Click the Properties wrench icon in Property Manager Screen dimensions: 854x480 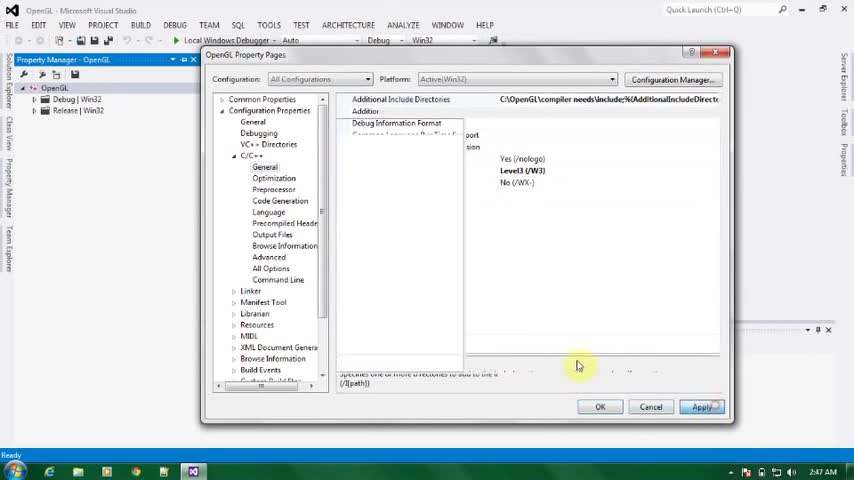24,74
